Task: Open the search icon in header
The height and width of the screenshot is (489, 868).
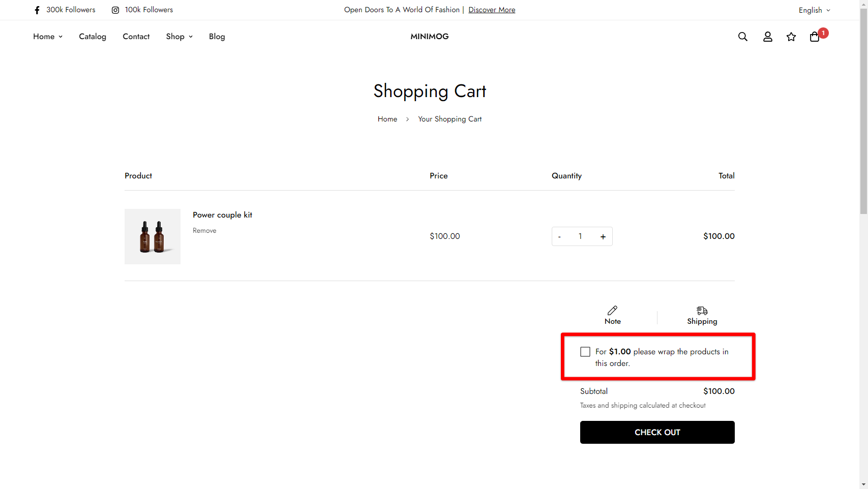Action: (742, 37)
